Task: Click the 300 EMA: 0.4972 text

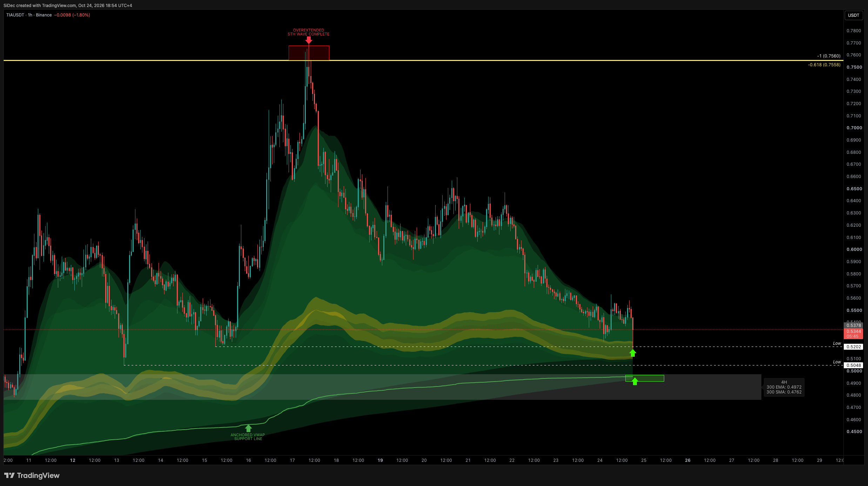Action: pos(784,387)
